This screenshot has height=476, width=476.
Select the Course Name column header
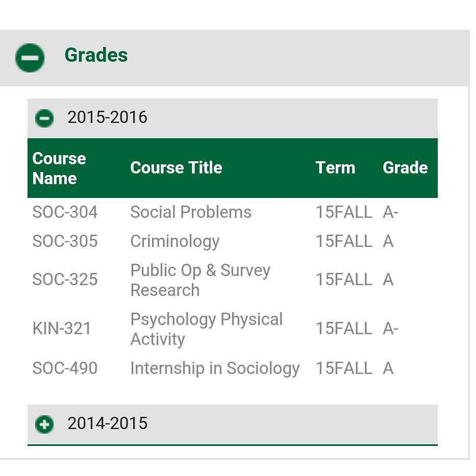click(x=59, y=168)
